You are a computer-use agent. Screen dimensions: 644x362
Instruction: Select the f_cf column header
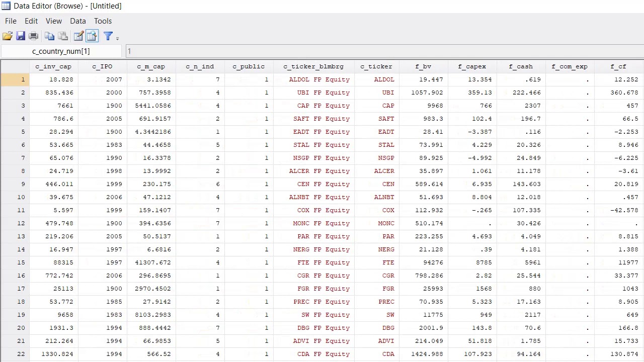click(618, 66)
